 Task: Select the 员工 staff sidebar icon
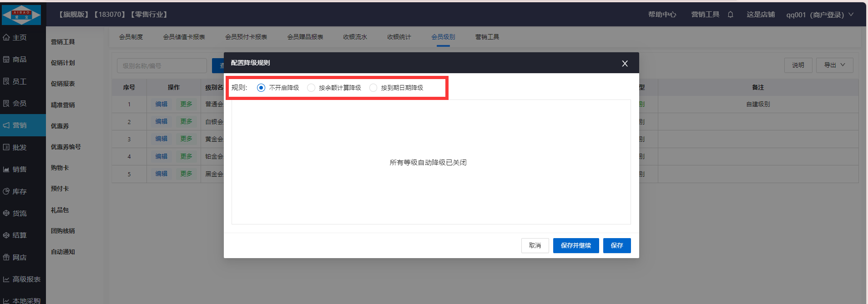coord(6,81)
